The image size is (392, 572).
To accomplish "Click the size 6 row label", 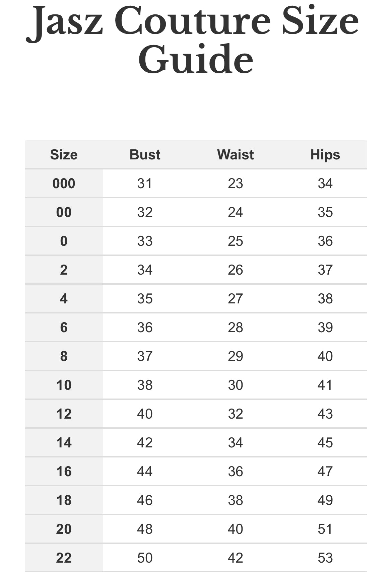I will 64,328.
